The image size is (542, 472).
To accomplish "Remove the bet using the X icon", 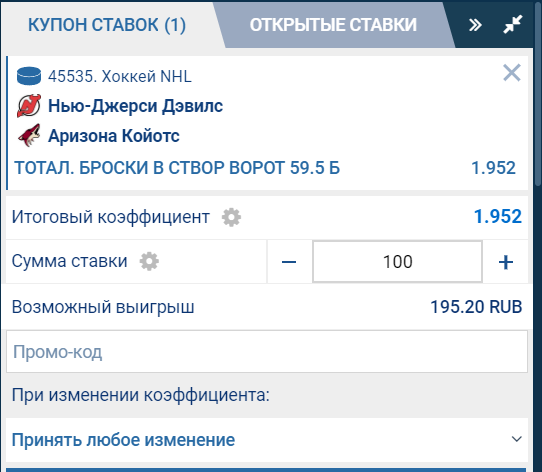I will [x=512, y=73].
